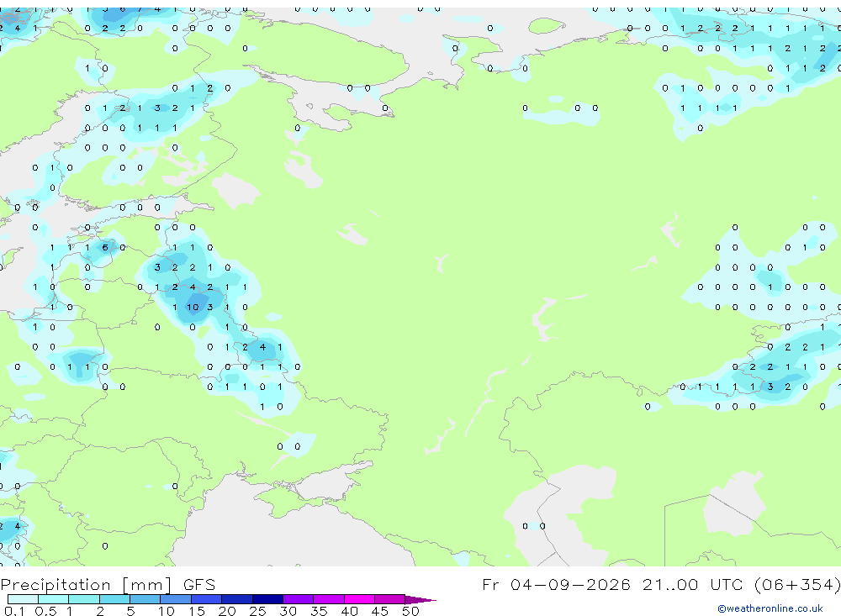Select the 15–20 mm legend swatch
The image size is (841, 616).
(206, 599)
